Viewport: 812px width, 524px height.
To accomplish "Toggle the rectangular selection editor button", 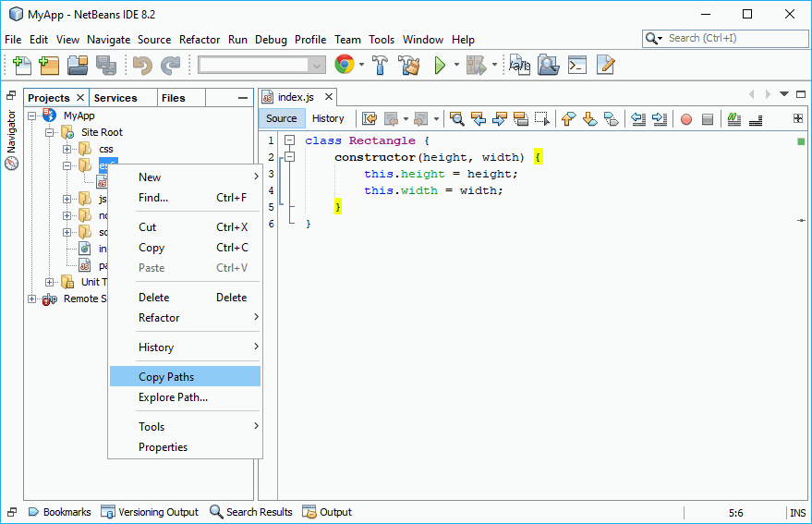I will [542, 118].
